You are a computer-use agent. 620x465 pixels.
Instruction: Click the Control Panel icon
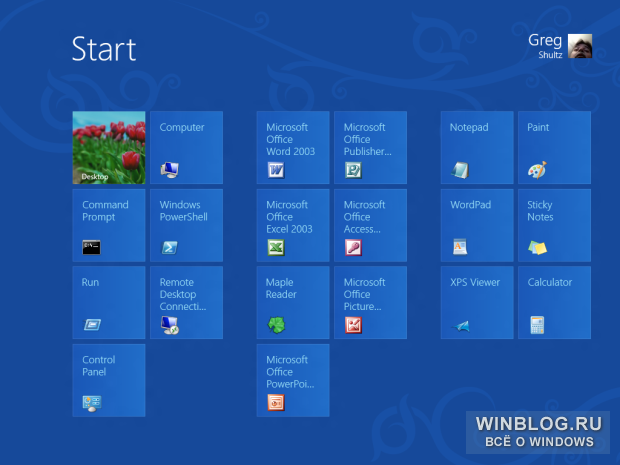point(92,403)
